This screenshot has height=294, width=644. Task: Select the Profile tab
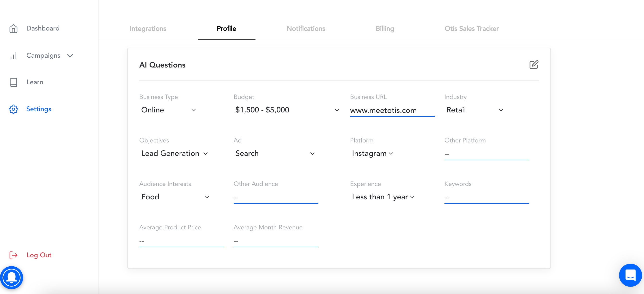point(226,29)
